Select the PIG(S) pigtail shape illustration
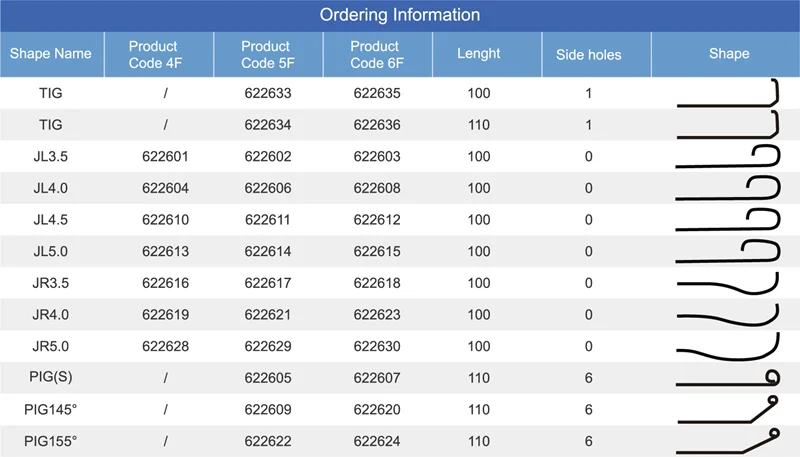The height and width of the screenshot is (457, 800). coord(728,379)
